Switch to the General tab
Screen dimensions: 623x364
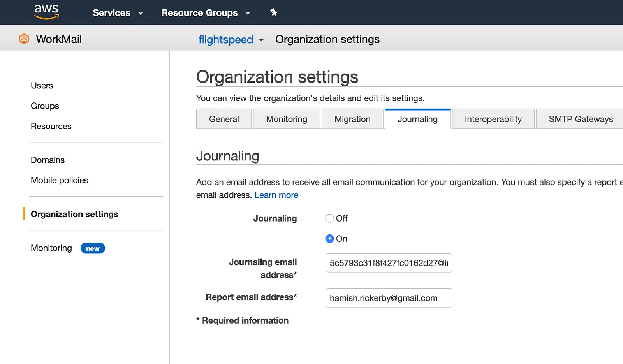[224, 119]
